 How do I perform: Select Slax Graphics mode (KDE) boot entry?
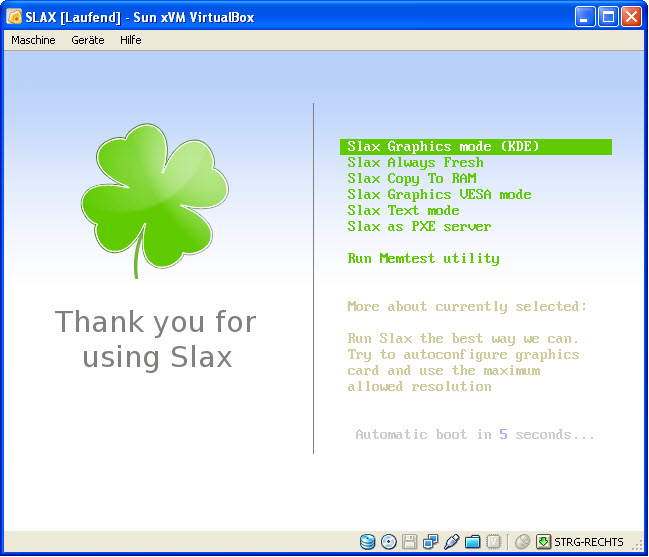click(x=443, y=147)
